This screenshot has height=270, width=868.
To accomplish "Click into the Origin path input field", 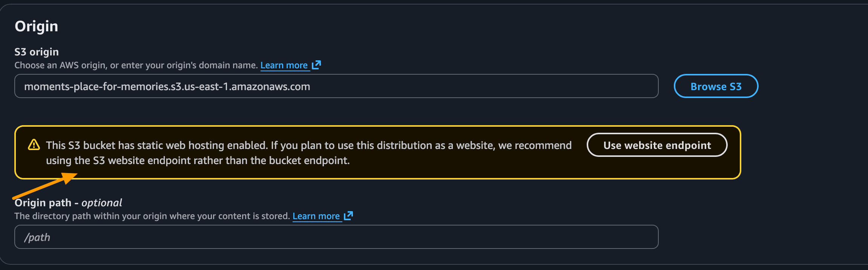I will coord(336,237).
